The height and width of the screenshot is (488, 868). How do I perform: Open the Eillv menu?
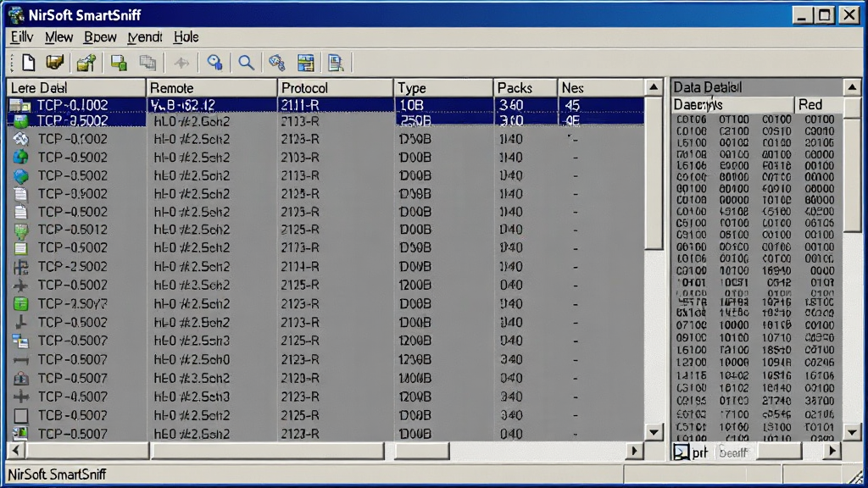(22, 37)
